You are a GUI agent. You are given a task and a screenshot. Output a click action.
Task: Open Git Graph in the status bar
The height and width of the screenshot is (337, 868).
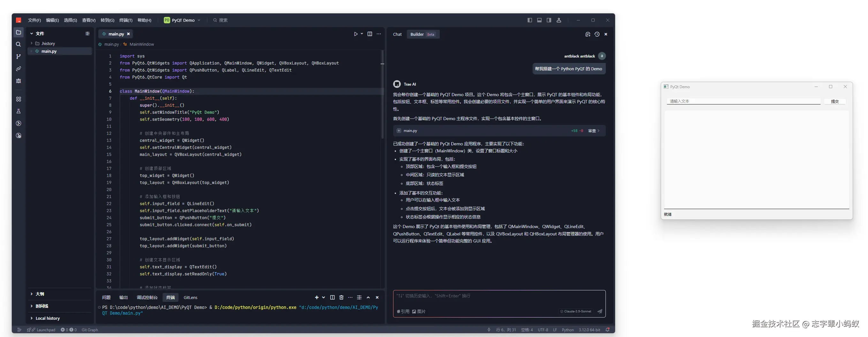coord(90,330)
